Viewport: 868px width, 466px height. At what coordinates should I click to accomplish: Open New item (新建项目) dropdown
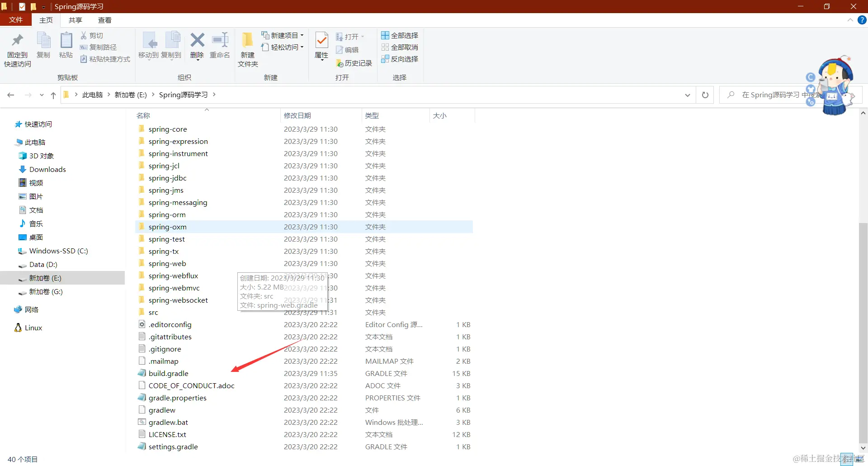point(283,35)
